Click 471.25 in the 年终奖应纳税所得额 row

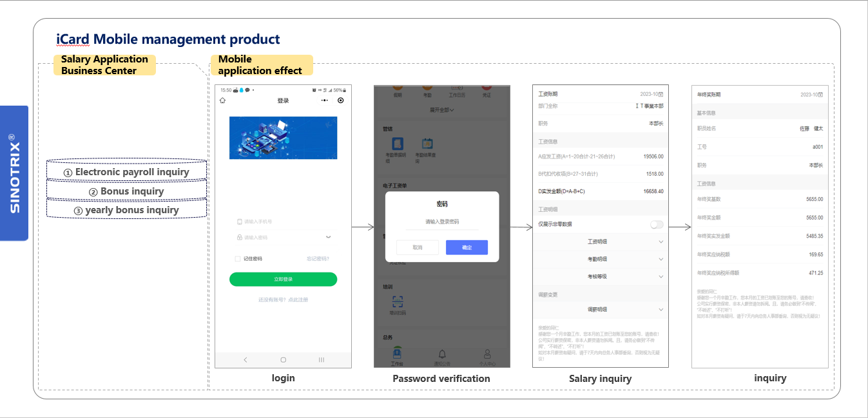coord(816,273)
